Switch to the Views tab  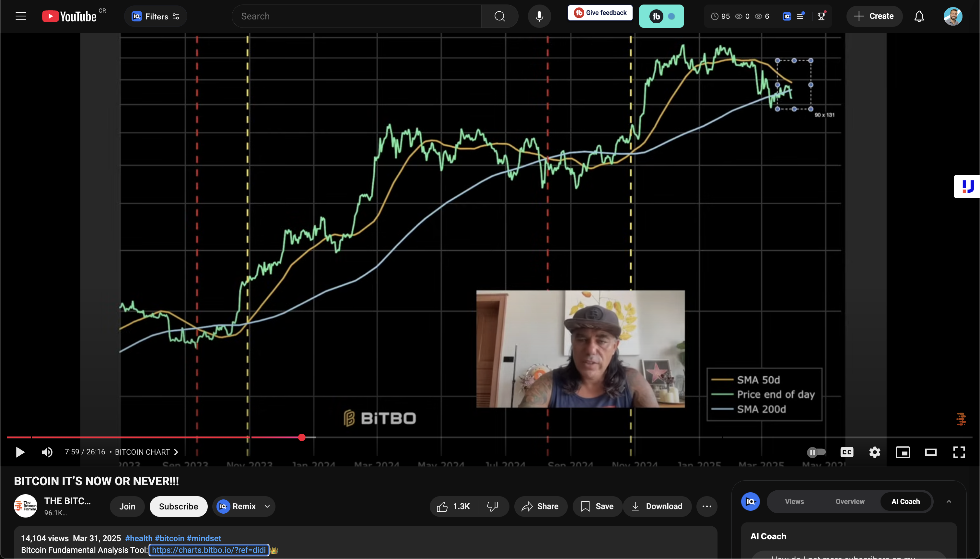click(794, 501)
